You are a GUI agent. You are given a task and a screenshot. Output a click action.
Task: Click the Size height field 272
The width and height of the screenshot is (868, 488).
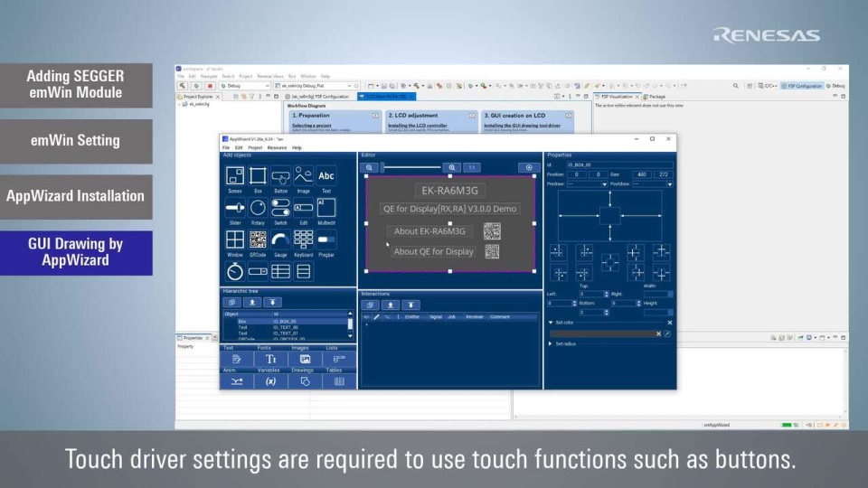(x=663, y=174)
